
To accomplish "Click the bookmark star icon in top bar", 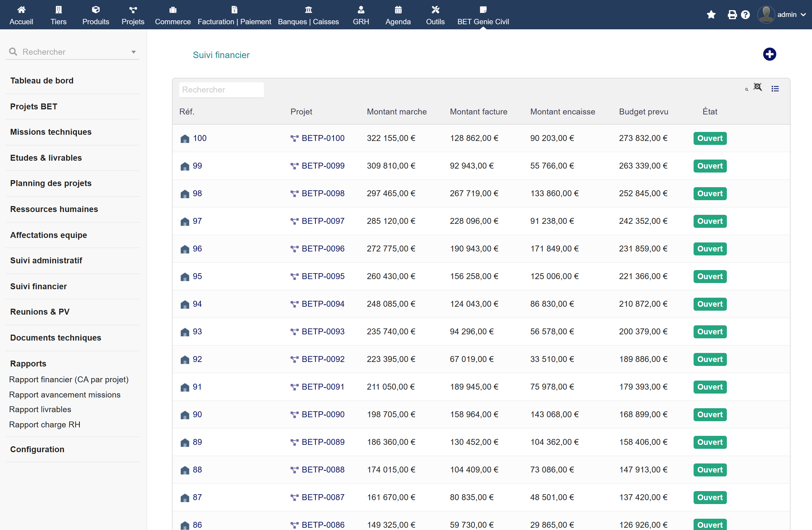I will pyautogui.click(x=711, y=15).
